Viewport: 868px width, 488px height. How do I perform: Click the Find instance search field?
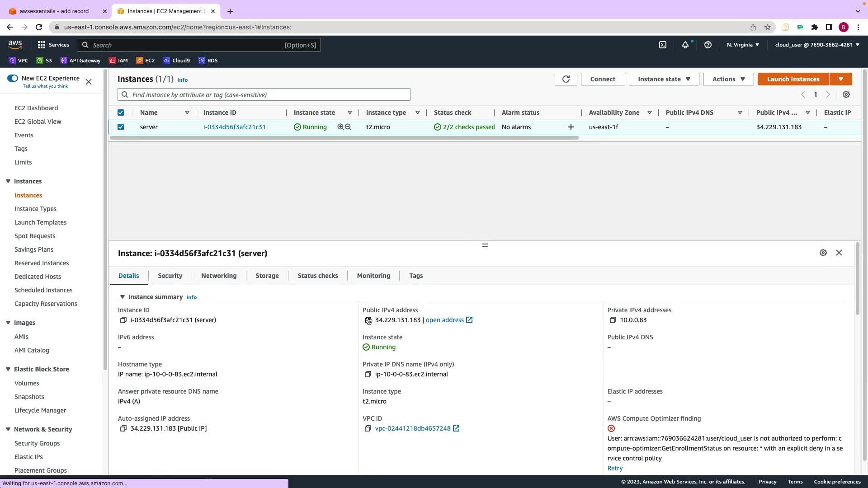pos(269,95)
